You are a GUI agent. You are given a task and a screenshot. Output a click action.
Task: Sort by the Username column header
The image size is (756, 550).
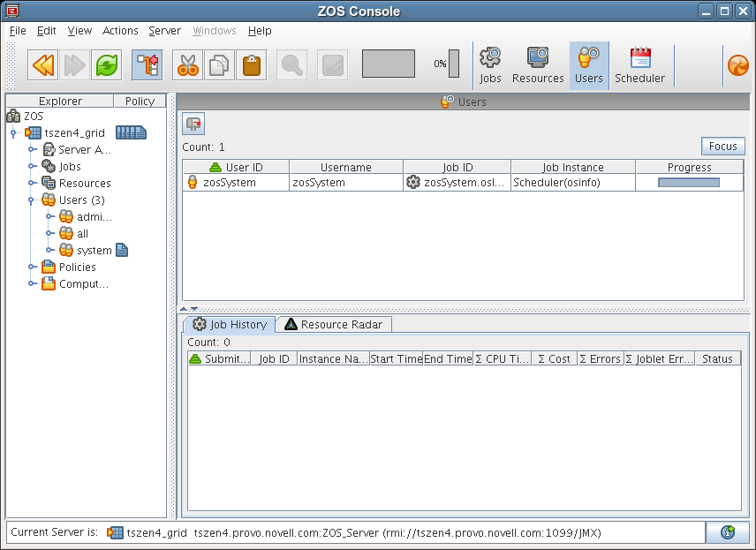coord(346,167)
